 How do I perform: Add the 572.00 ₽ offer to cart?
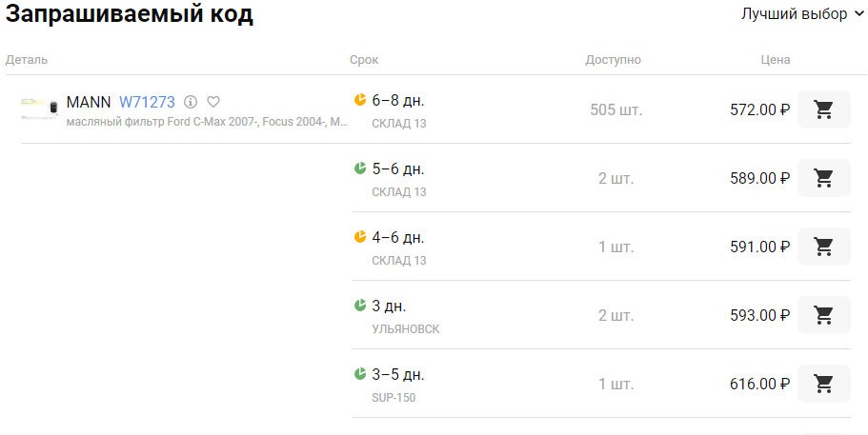824,109
